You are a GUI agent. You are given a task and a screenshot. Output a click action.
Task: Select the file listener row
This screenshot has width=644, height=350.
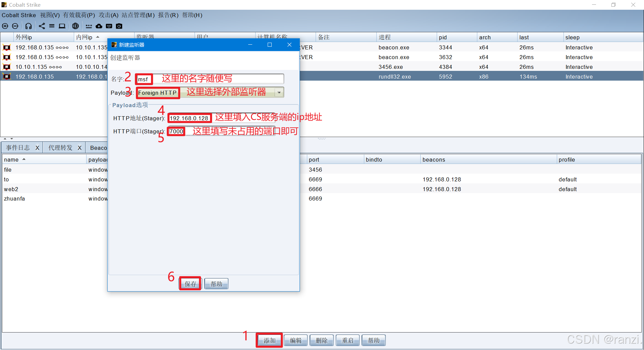pos(322,170)
